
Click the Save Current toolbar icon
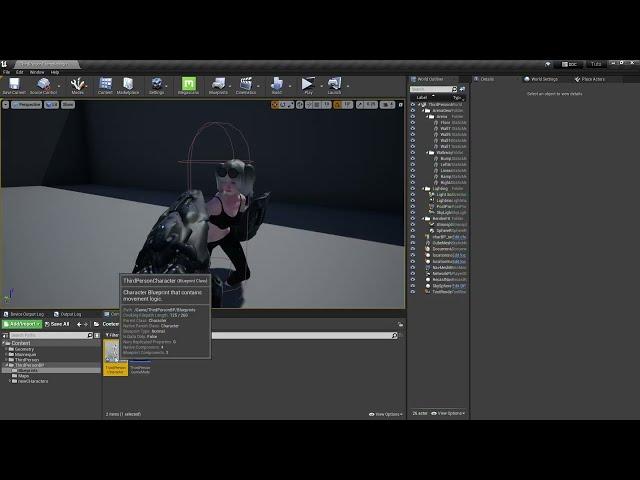coord(14,84)
